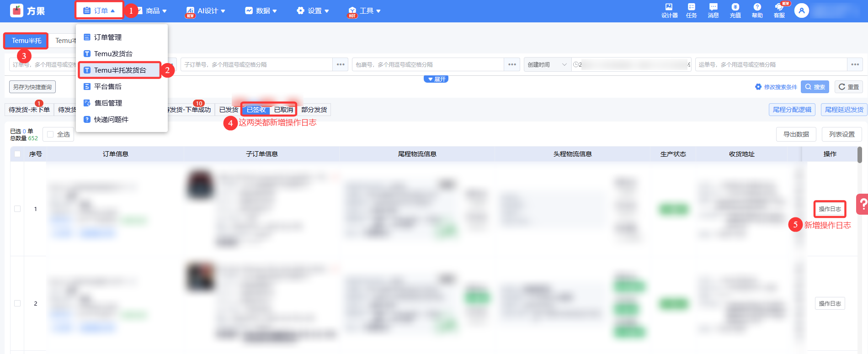Focus the 包裹号 input field
This screenshot has height=354, width=868.
(x=428, y=64)
